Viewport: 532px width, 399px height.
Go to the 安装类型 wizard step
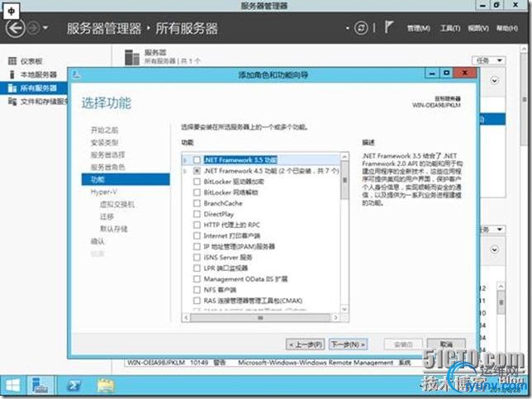[x=104, y=142]
